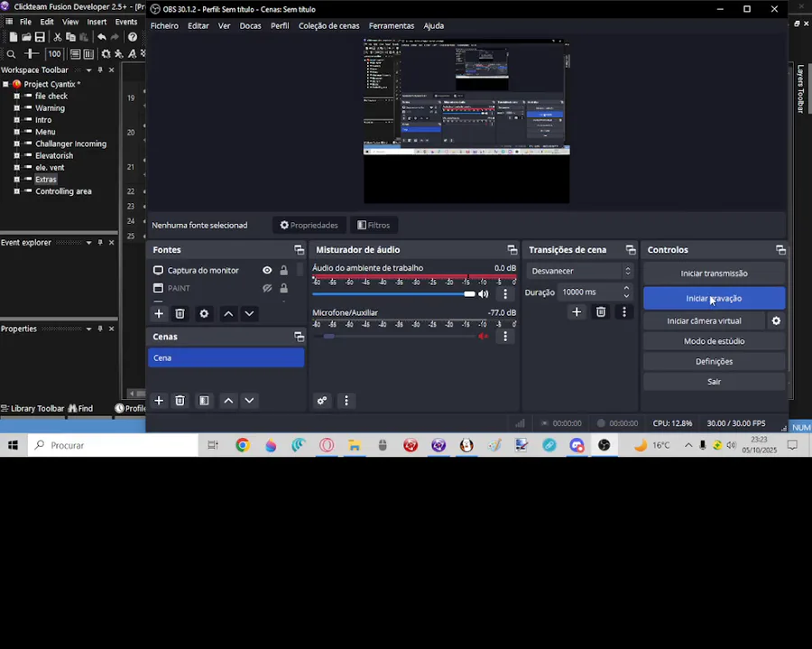Open advanced audio properties gears icon

point(322,401)
